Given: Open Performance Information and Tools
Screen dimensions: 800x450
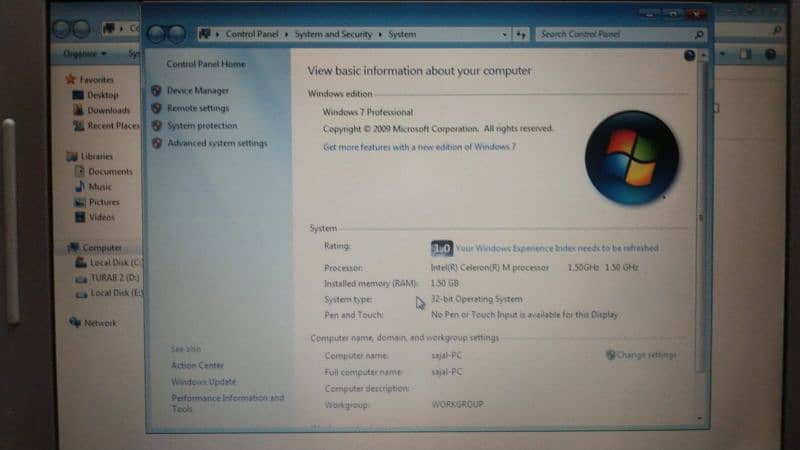Looking at the screenshot, I should [x=228, y=403].
